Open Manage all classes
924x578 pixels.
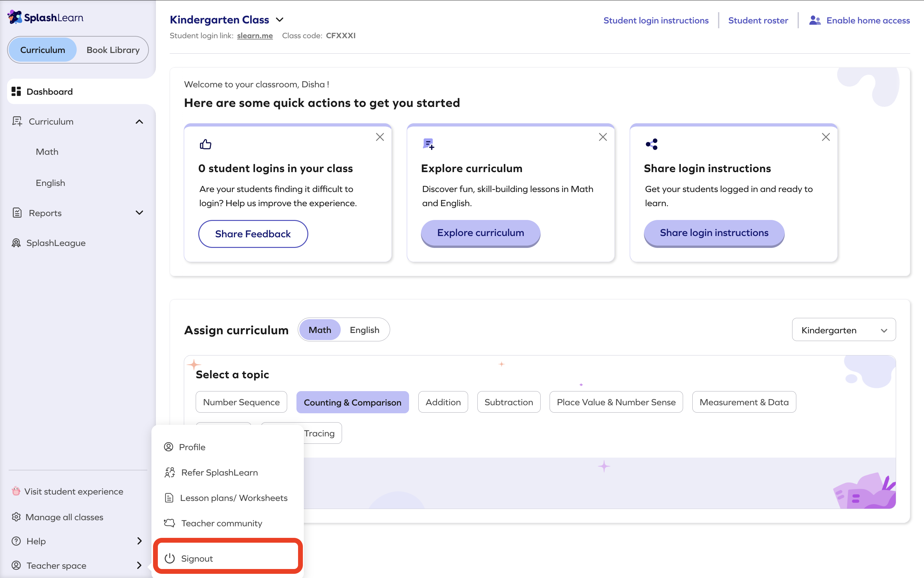(x=64, y=517)
